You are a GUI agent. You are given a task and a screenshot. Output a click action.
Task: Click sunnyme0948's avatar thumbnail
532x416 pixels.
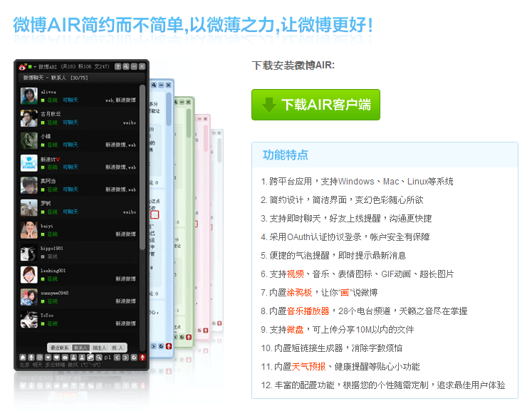(28, 297)
